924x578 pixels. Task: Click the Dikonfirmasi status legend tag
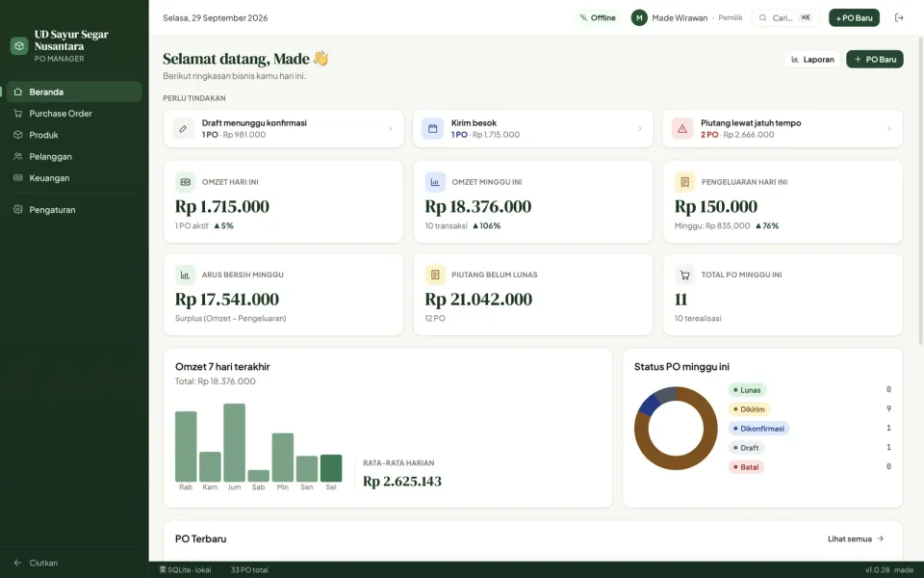[758, 429]
